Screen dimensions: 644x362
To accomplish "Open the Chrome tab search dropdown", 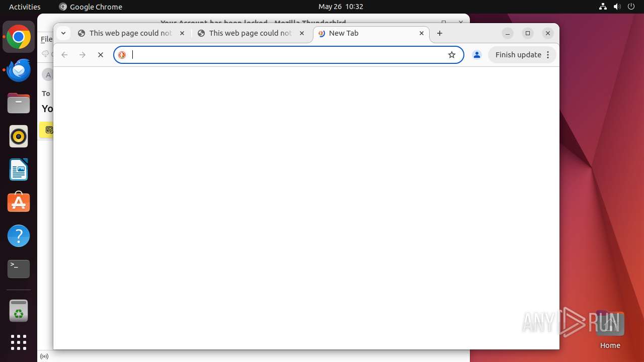I will 63,33.
